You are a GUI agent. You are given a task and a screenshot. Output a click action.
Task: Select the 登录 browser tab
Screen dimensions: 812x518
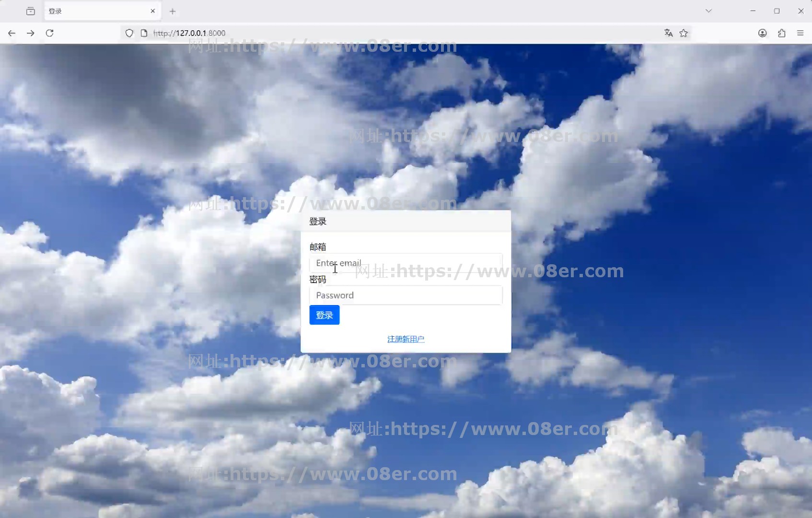96,11
